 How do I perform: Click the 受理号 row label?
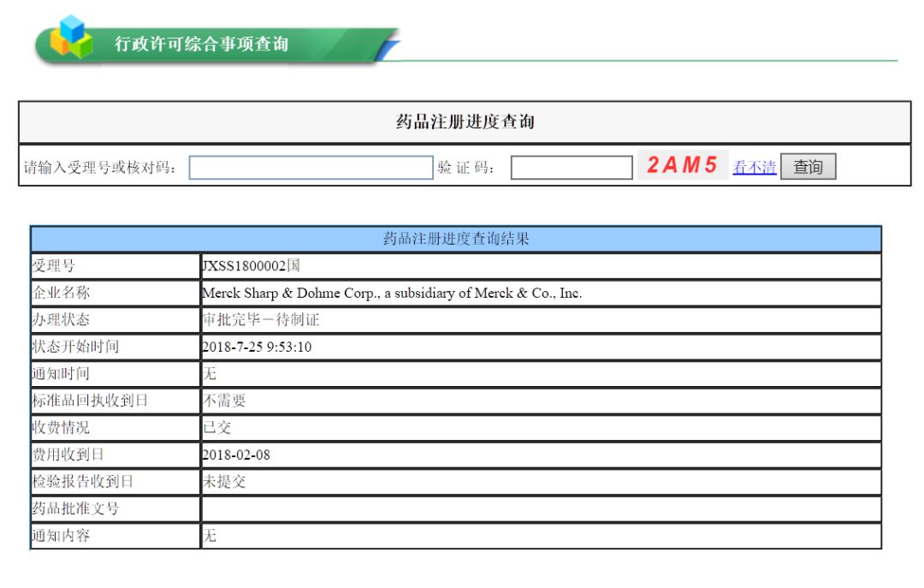point(54,266)
